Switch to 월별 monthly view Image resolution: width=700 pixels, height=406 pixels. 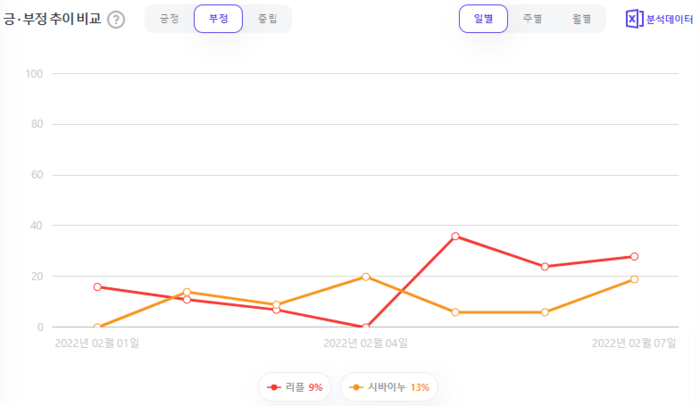(x=581, y=19)
